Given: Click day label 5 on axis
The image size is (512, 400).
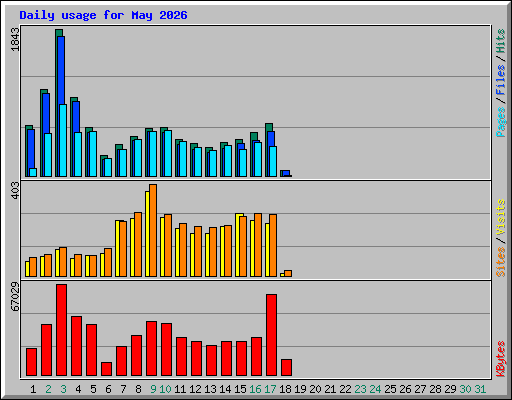Looking at the screenshot, I should coord(93,389).
